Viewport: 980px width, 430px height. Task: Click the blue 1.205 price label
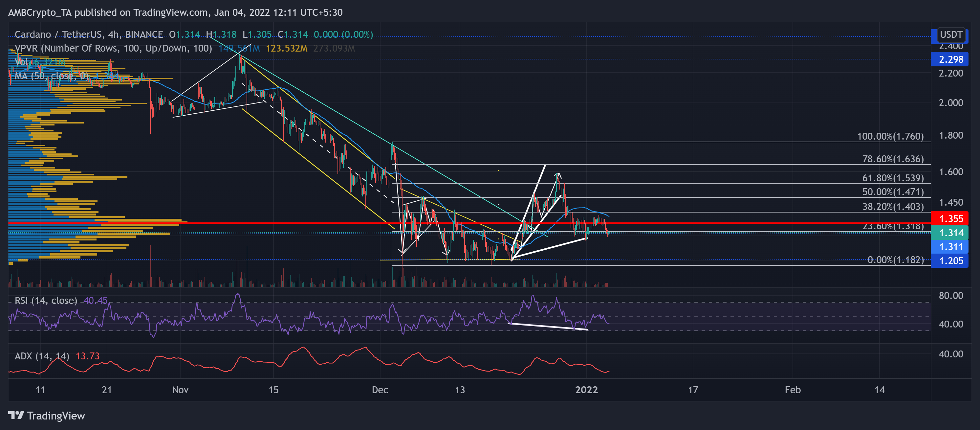(x=949, y=261)
